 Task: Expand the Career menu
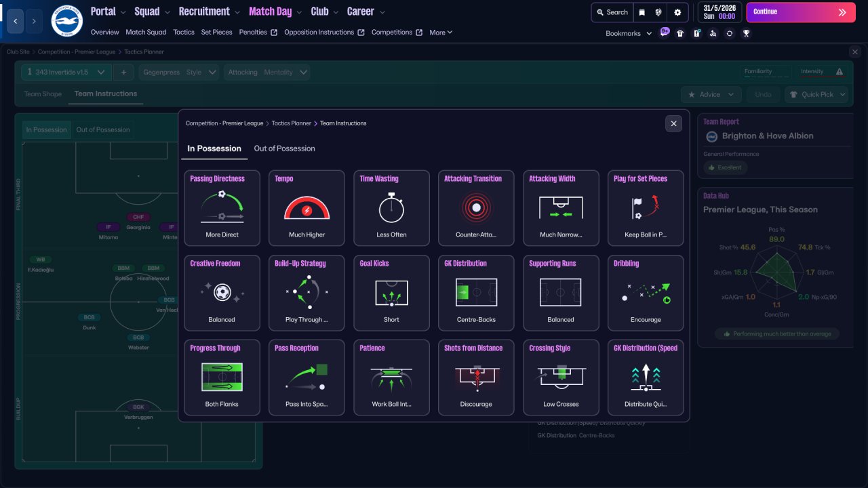(366, 12)
